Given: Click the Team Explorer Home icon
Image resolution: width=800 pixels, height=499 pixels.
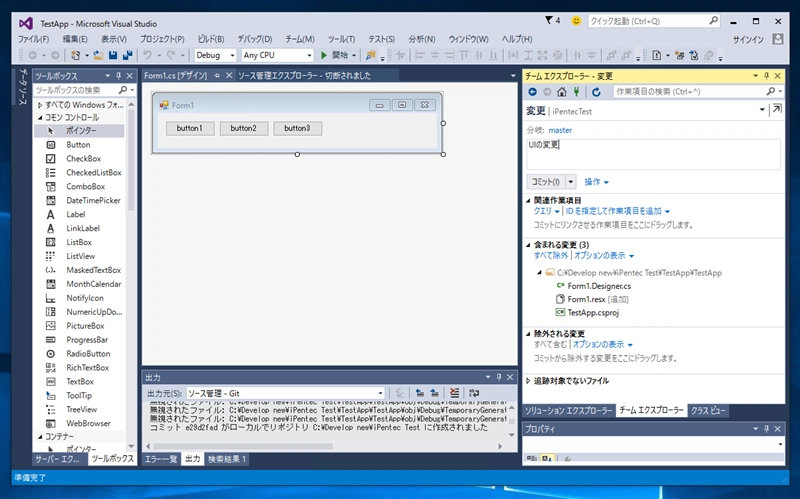Looking at the screenshot, I should (x=561, y=92).
